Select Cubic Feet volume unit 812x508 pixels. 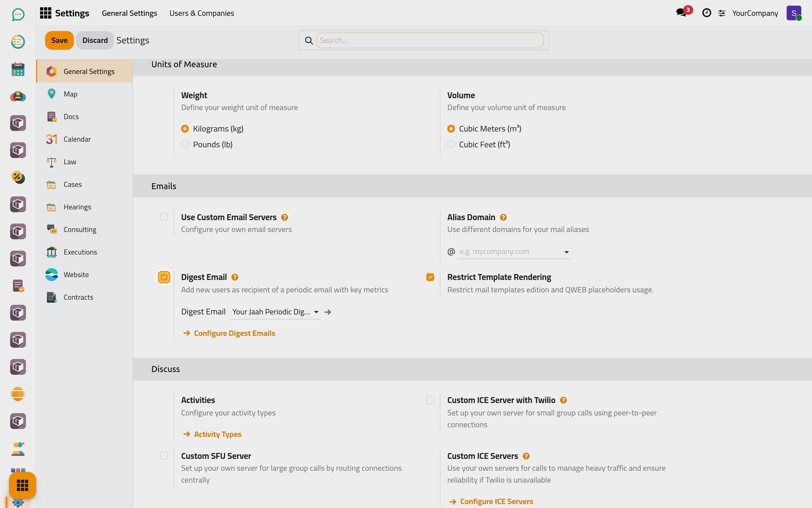pos(451,144)
